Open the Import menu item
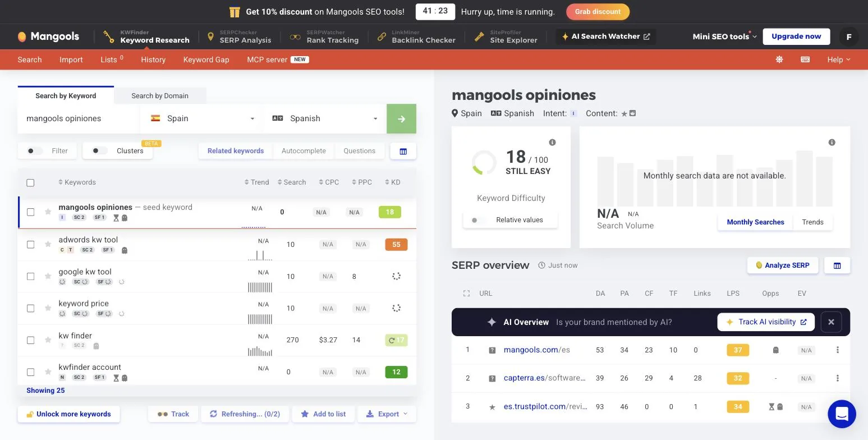 71,59
